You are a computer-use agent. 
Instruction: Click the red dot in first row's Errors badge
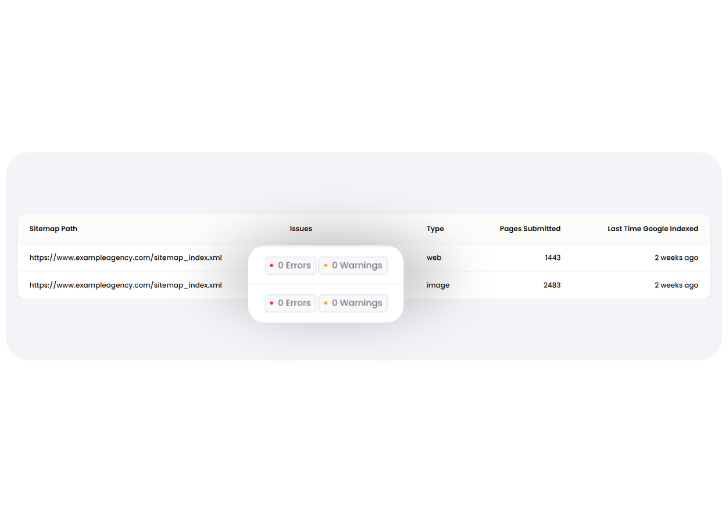coord(272,266)
